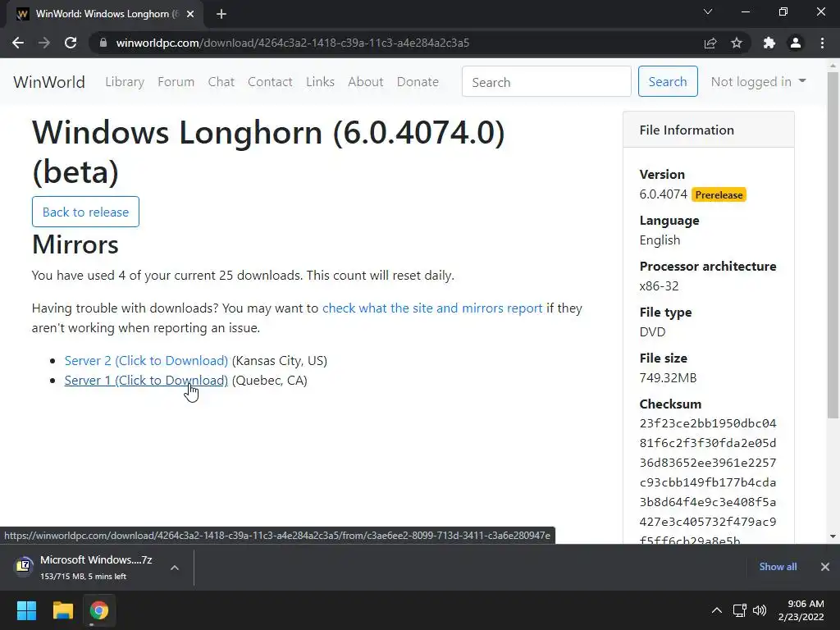
Task: Expand the download item options chevron
Action: [175, 568]
